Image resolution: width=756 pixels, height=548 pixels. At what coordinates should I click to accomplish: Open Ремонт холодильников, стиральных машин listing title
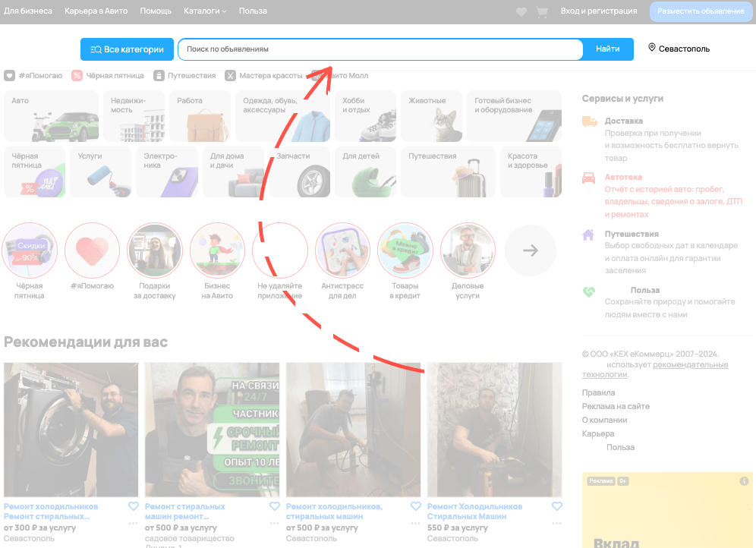pos(334,512)
